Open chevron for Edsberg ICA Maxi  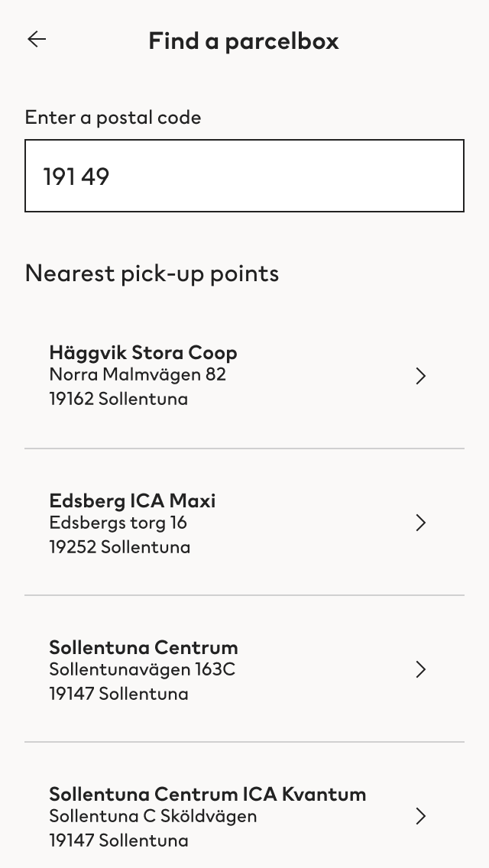(x=421, y=523)
